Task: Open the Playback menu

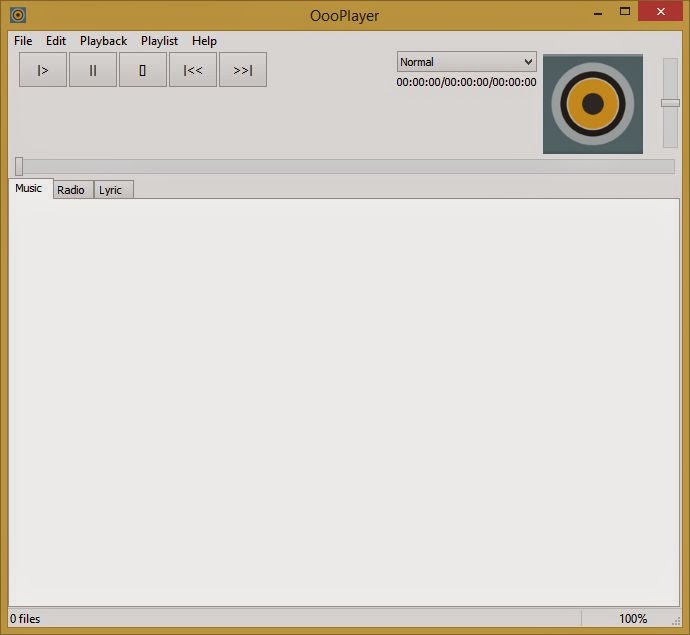Action: pos(103,41)
